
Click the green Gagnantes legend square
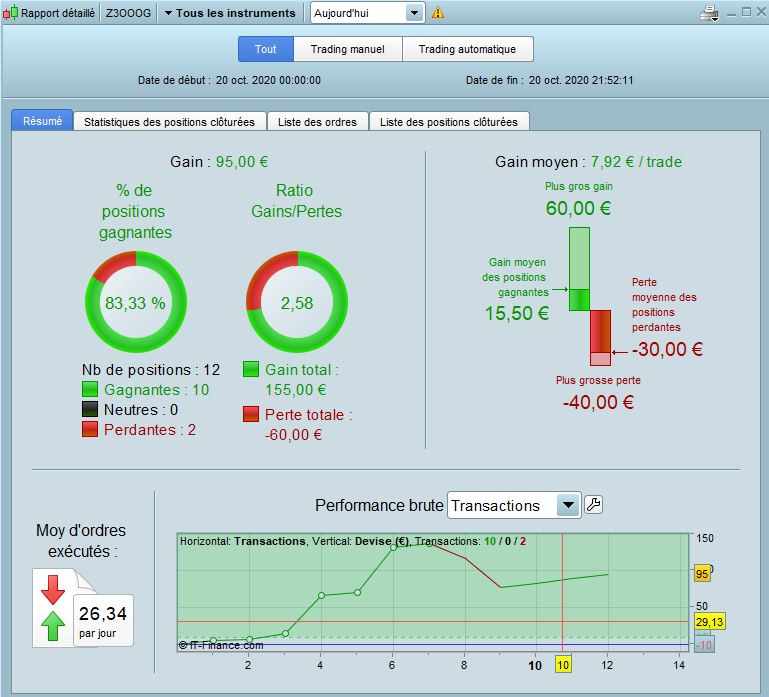pos(90,390)
